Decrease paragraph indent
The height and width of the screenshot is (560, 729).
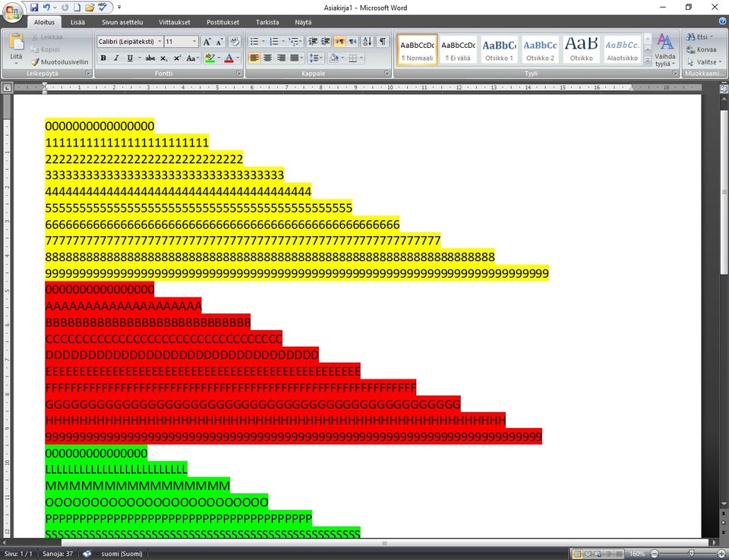313,42
